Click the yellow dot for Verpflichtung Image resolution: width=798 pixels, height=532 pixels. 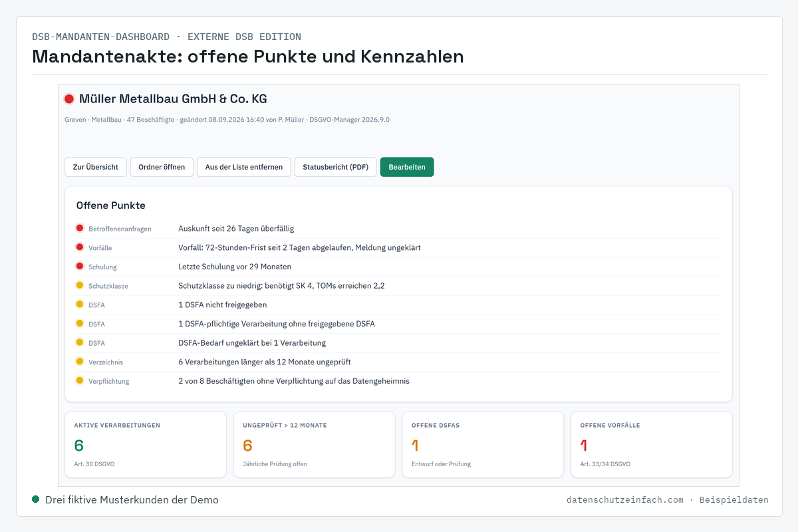[x=80, y=381]
